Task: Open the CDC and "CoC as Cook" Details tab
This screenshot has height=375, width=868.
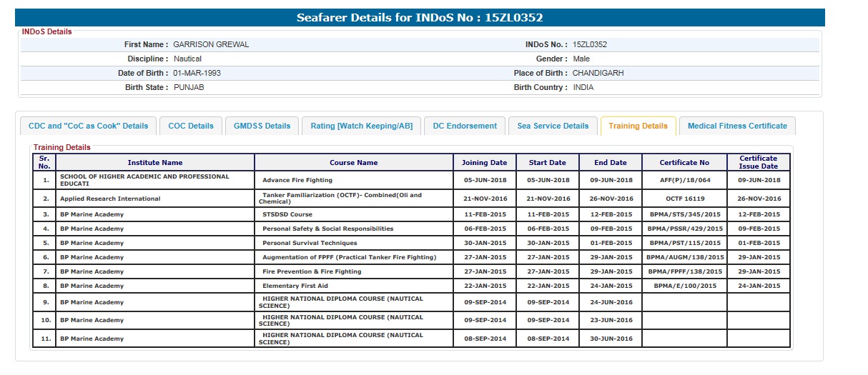Action: click(x=88, y=126)
